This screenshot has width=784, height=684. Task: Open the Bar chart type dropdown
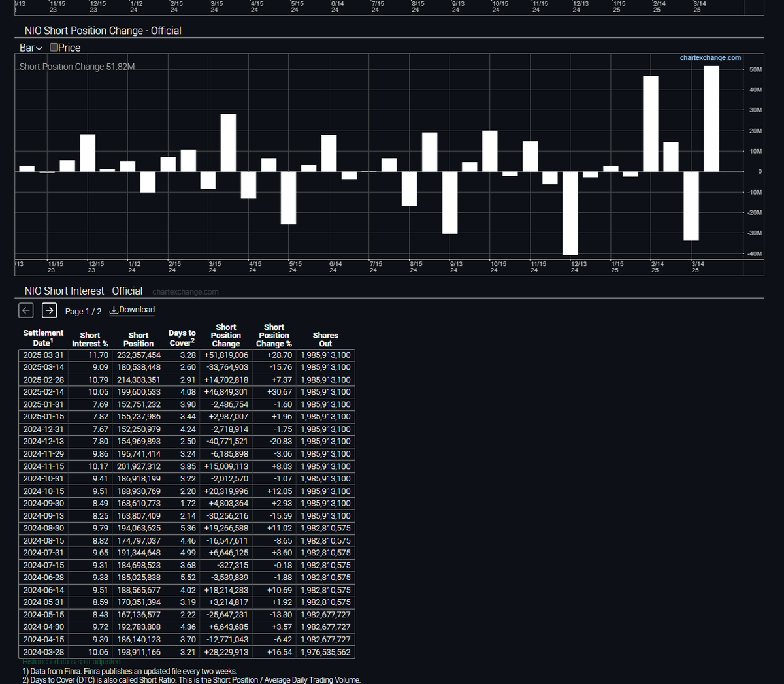point(31,48)
